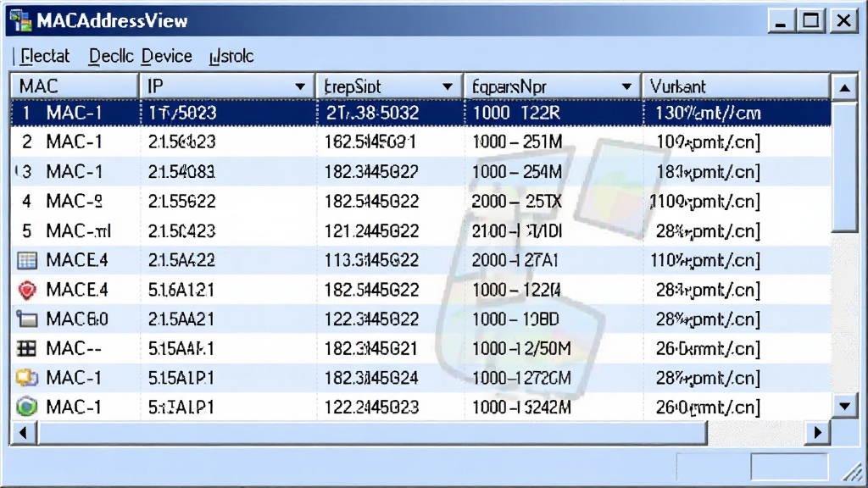Click the cell 122.2445023 in last row
Image resolution: width=868 pixels, height=488 pixels.
pos(371,408)
